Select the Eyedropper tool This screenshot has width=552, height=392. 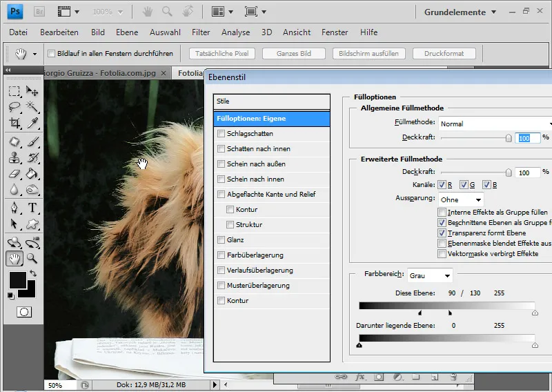[32, 123]
